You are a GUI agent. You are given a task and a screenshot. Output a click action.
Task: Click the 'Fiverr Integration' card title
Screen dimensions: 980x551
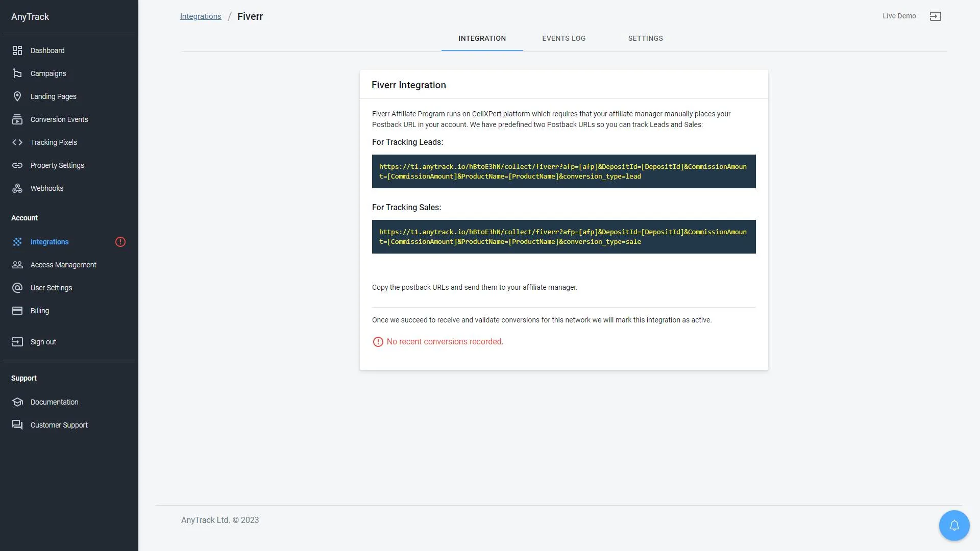[x=409, y=85]
